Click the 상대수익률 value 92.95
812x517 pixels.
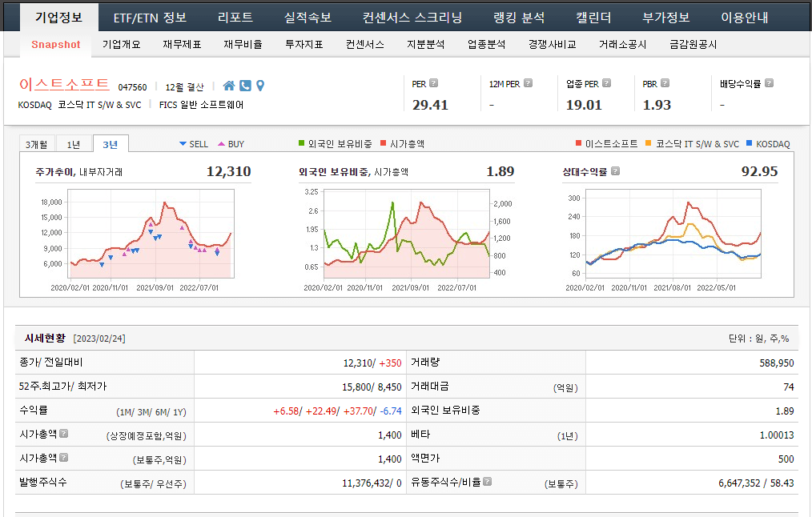[x=760, y=171]
